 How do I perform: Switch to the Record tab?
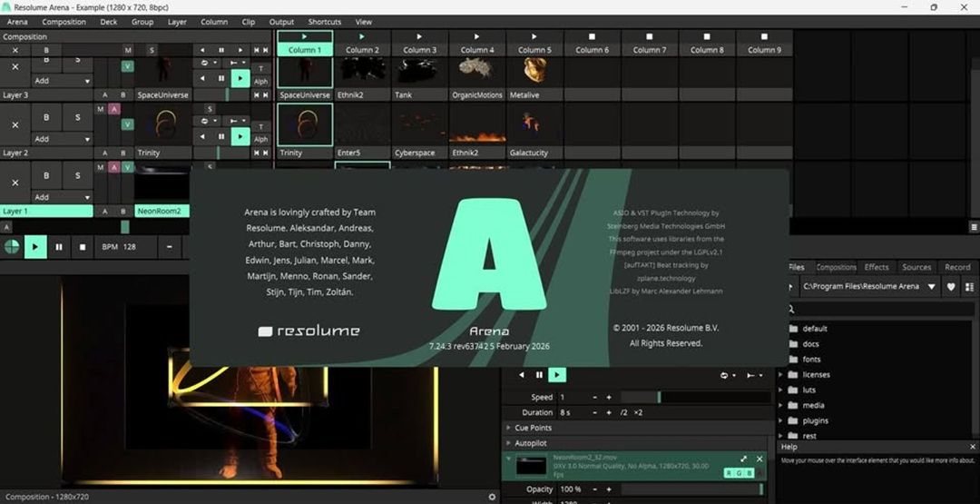[x=957, y=267]
